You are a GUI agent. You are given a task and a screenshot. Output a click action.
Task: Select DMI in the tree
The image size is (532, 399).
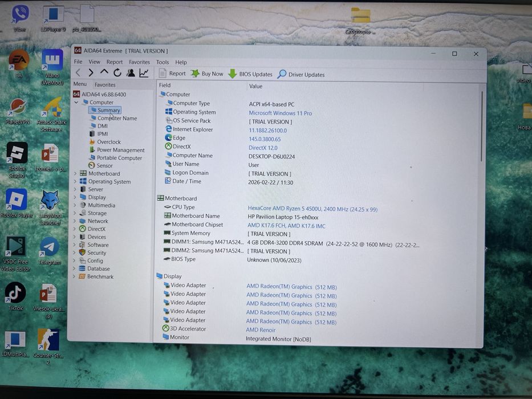(x=99, y=126)
